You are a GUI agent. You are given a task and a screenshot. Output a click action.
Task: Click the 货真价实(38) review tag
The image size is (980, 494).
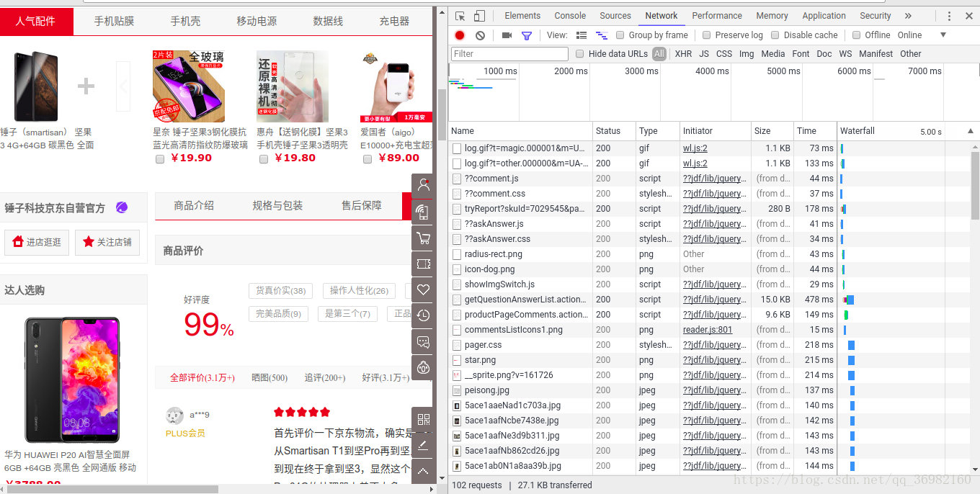[280, 291]
